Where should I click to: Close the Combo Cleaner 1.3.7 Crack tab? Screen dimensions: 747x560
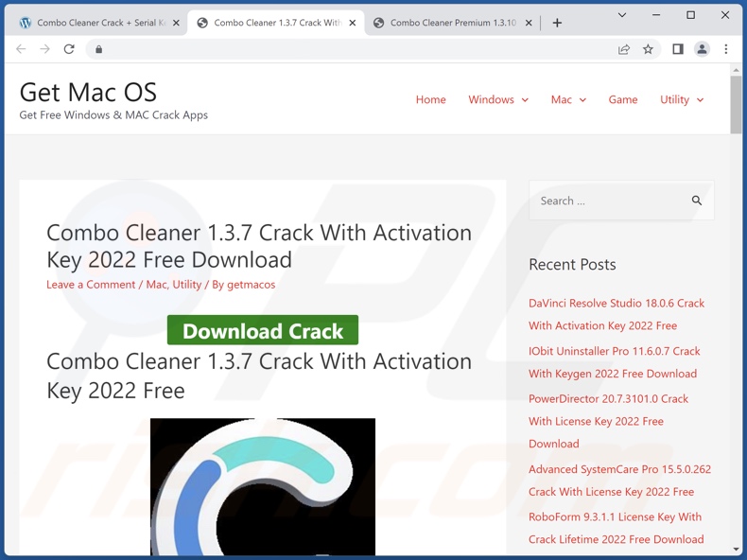tap(352, 23)
